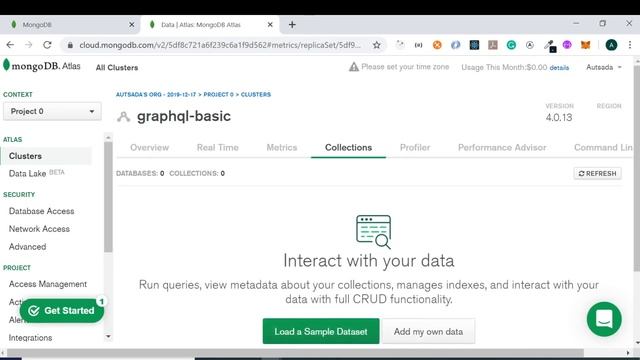Select Clusters in the sidebar
Viewport: 640px width, 360px height.
47,156
